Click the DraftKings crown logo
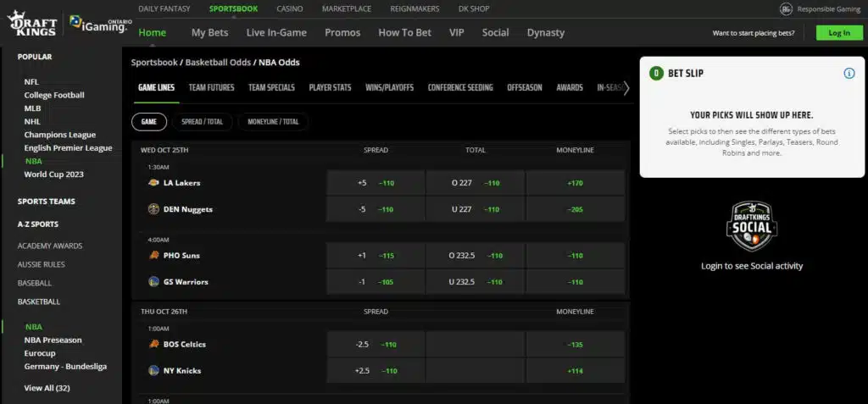Viewport: 868px width, 404px height. click(x=31, y=24)
